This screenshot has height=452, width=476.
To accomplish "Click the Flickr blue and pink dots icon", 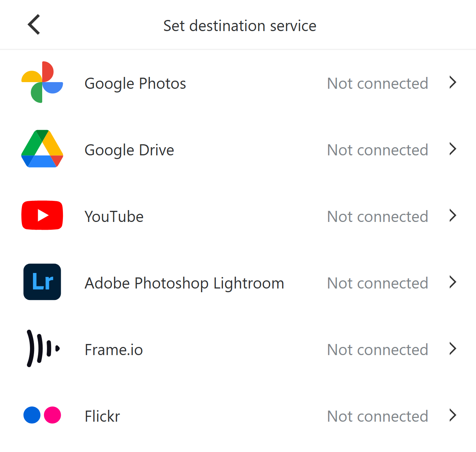I will point(42,415).
